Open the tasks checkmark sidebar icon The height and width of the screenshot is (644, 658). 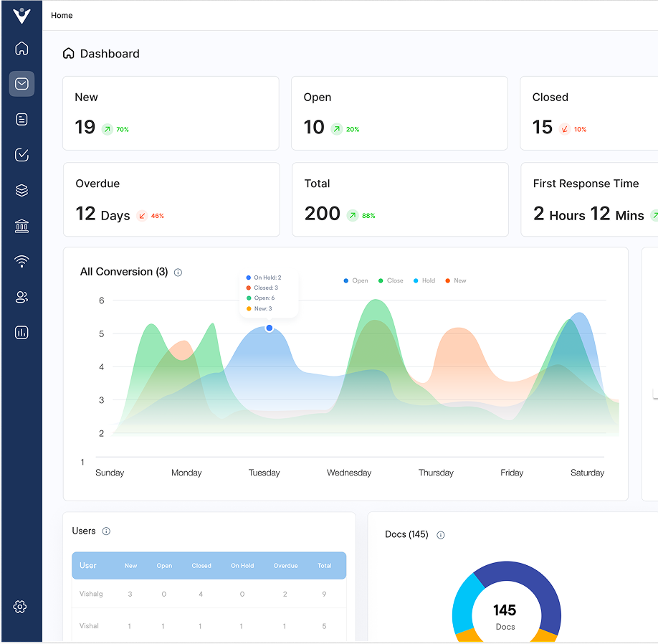click(x=22, y=155)
